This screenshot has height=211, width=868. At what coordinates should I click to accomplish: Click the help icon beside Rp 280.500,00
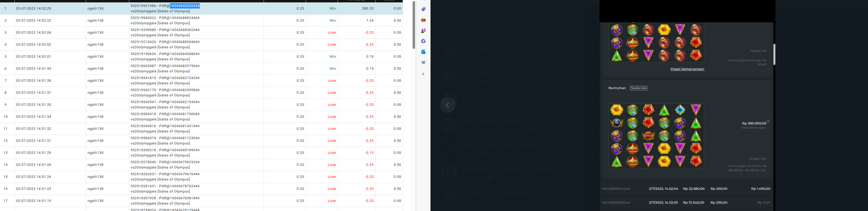768,122
